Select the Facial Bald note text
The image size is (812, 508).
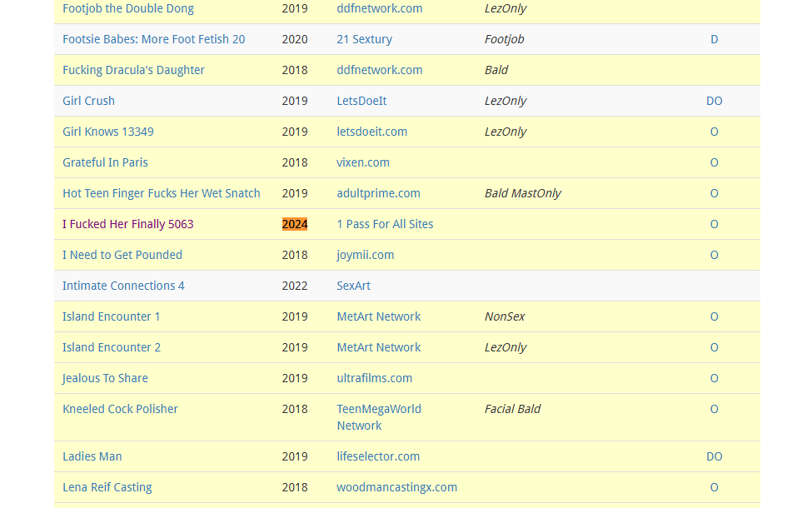point(513,409)
